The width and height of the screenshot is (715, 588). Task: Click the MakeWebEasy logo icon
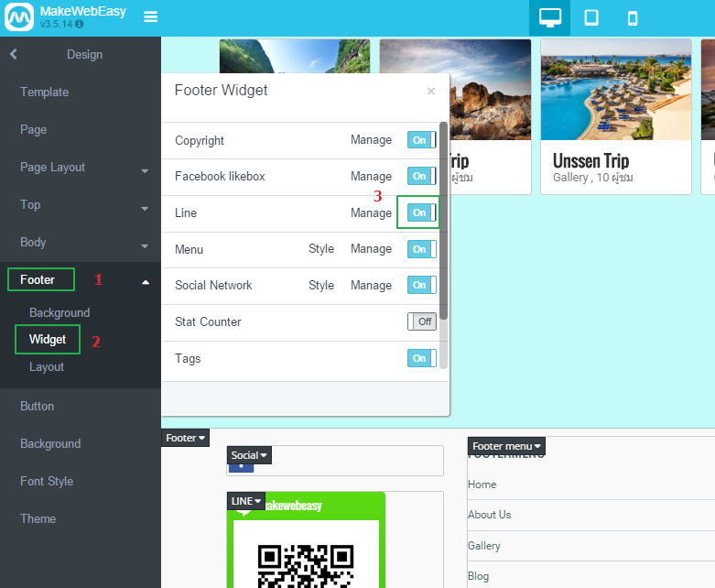pyautogui.click(x=18, y=18)
